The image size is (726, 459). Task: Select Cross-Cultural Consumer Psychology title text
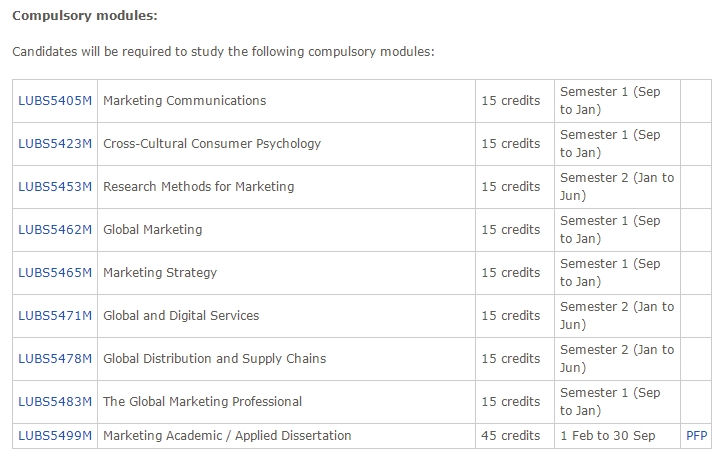point(212,144)
